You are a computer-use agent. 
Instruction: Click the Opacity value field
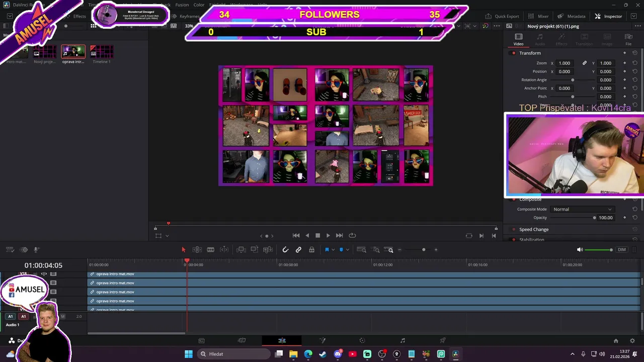coord(606,218)
